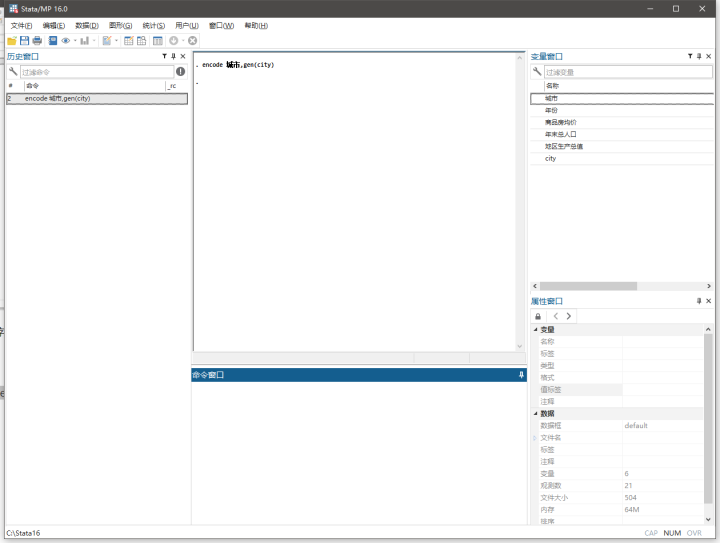This screenshot has height=543, width=720.
Task: Pin the history window
Action: pyautogui.click(x=174, y=56)
